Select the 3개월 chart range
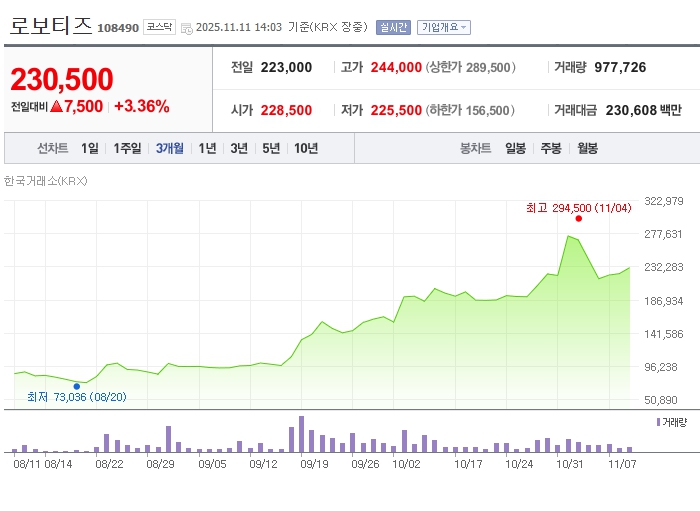The image size is (700, 511). pyautogui.click(x=169, y=148)
